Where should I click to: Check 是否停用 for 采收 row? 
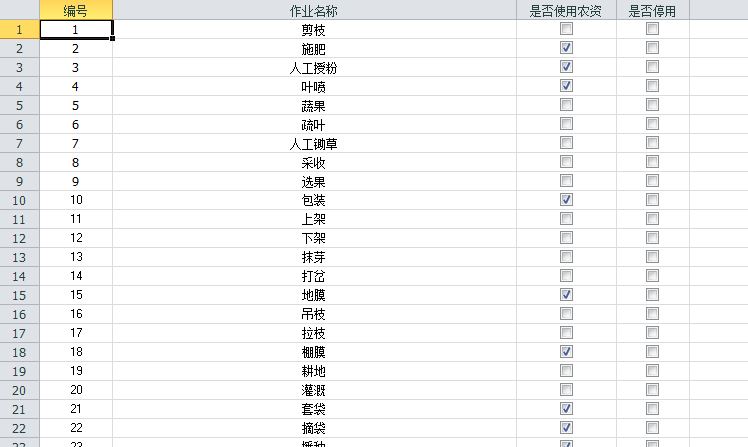click(x=653, y=162)
